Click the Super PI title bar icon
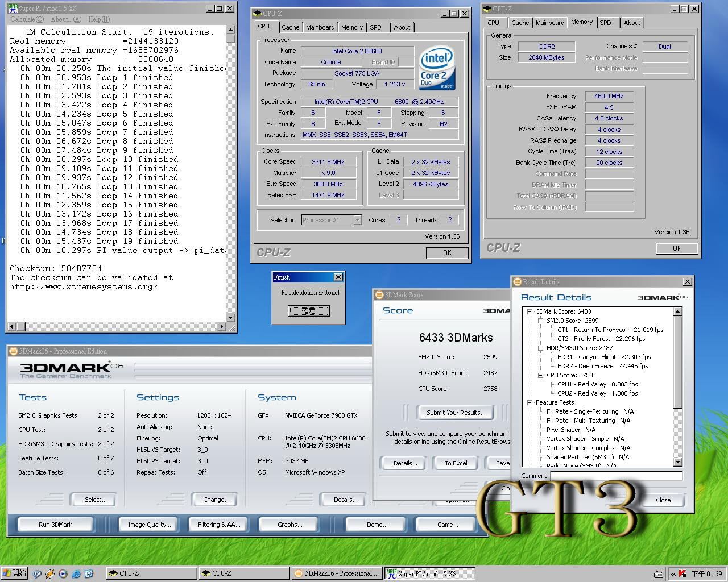Viewport: 728px width, 582px height. coord(13,9)
